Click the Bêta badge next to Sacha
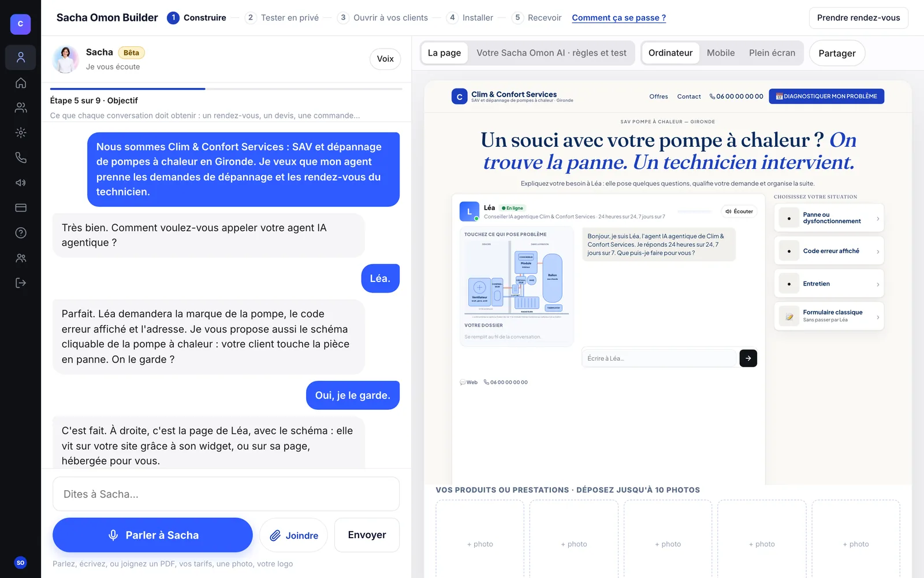Image resolution: width=924 pixels, height=578 pixels. (131, 53)
